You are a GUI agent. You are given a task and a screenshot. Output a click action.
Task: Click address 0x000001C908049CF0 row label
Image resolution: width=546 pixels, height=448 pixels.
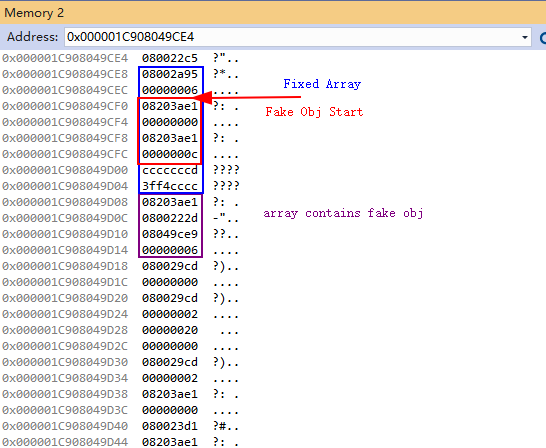coord(65,106)
